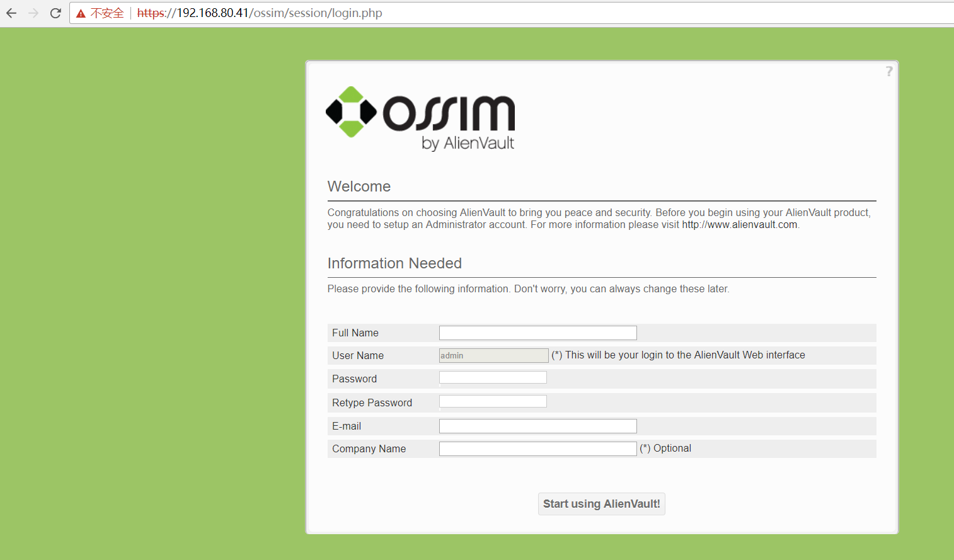Focus the Password input field
This screenshot has height=560, width=954.
click(x=493, y=377)
